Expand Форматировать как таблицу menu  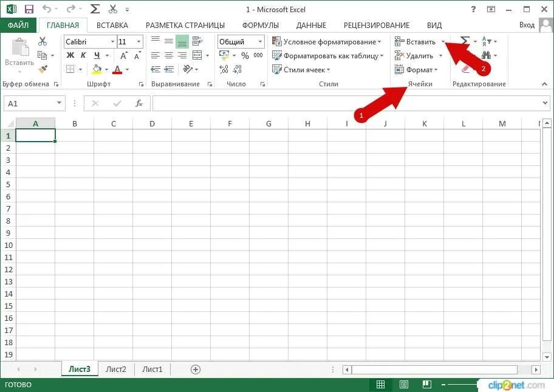point(328,56)
